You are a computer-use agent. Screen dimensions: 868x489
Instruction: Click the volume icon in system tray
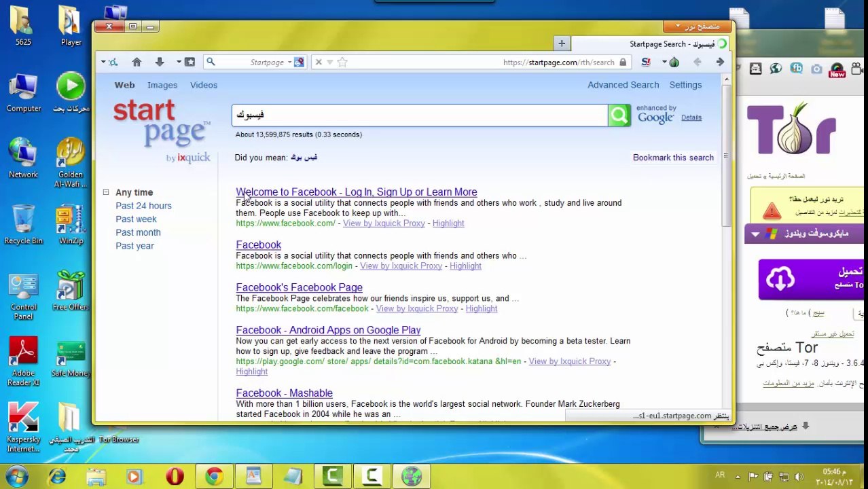click(x=798, y=476)
